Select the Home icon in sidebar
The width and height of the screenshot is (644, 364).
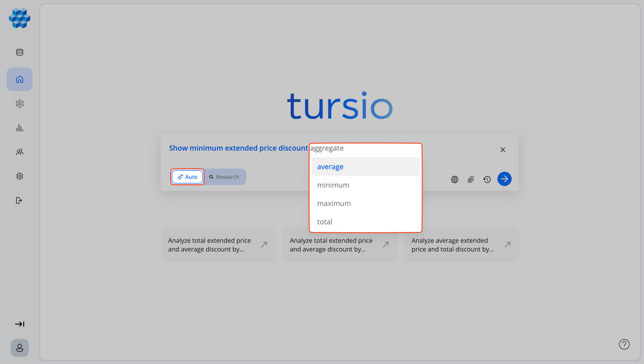19,79
